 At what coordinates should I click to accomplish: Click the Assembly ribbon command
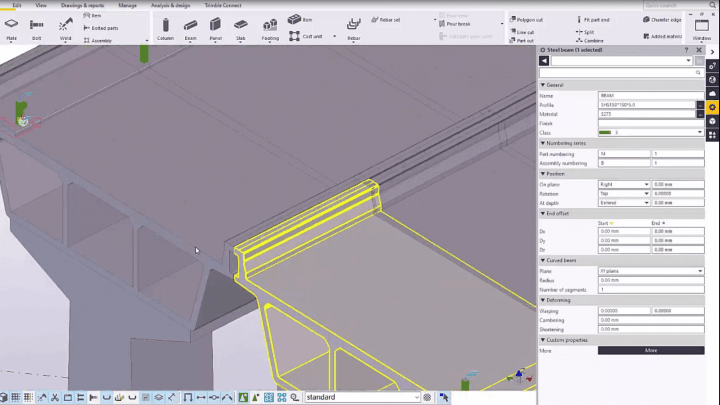click(98, 40)
